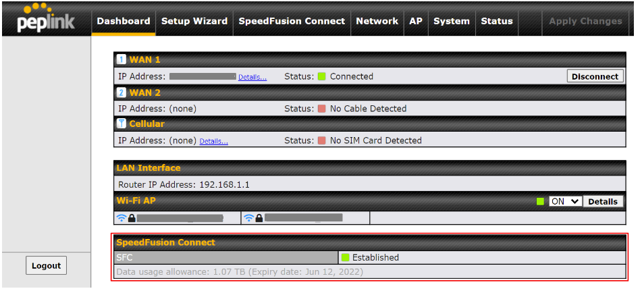The width and height of the screenshot is (644, 293).
Task: Open the Setup Wizard tab
Action: point(194,22)
